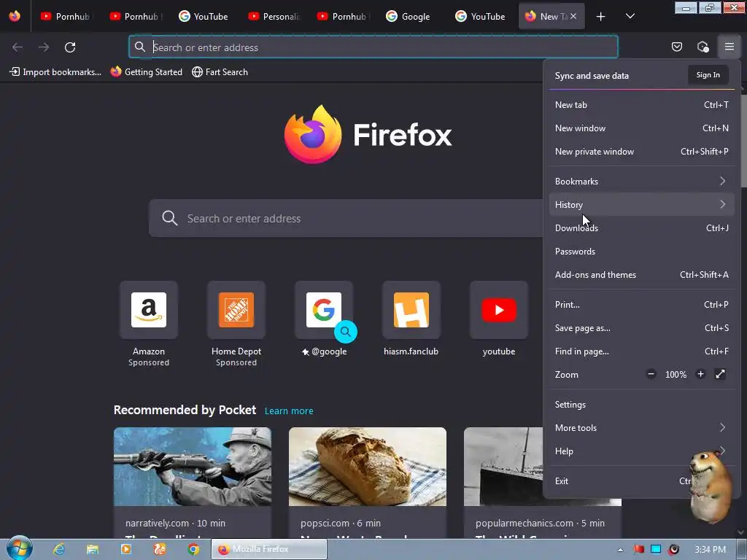The image size is (747, 560).
Task: Switch to the first YouTube tab
Action: [x=204, y=16]
